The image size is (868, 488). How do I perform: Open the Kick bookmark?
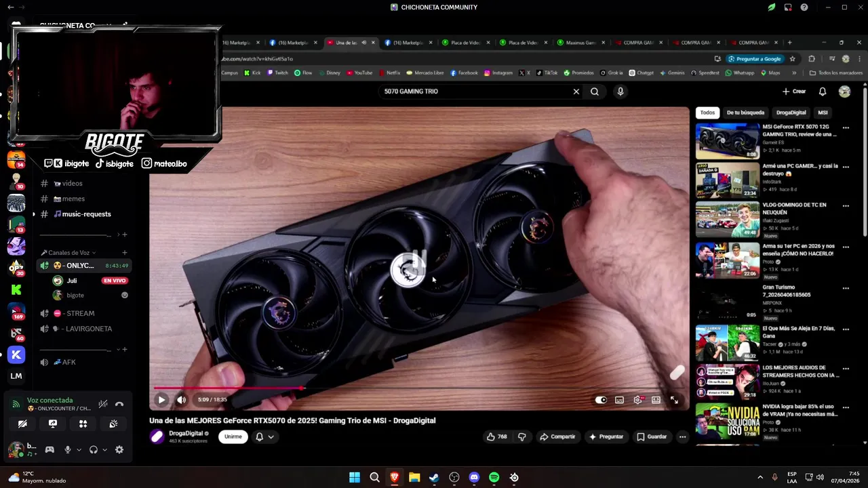(252, 73)
